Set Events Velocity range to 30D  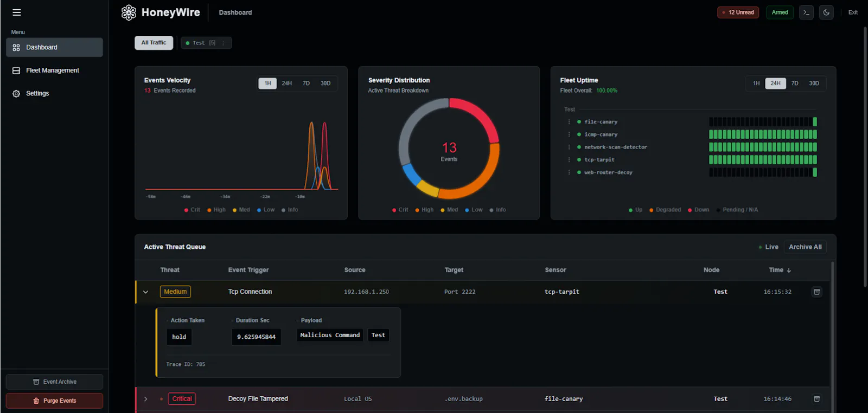325,83
